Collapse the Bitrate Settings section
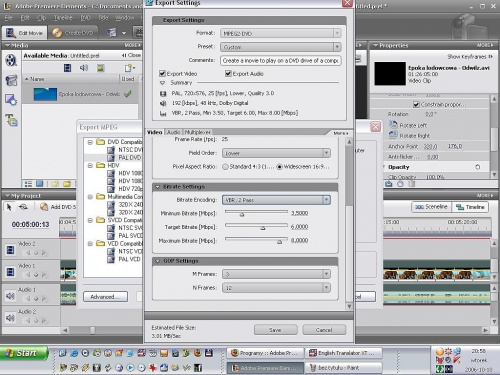500x375 pixels. (158, 187)
